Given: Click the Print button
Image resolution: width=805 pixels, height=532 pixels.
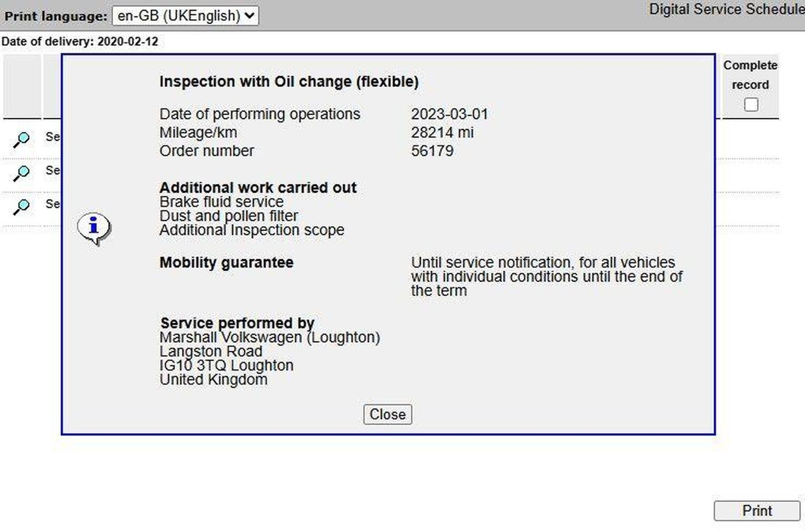Looking at the screenshot, I should click(757, 511).
